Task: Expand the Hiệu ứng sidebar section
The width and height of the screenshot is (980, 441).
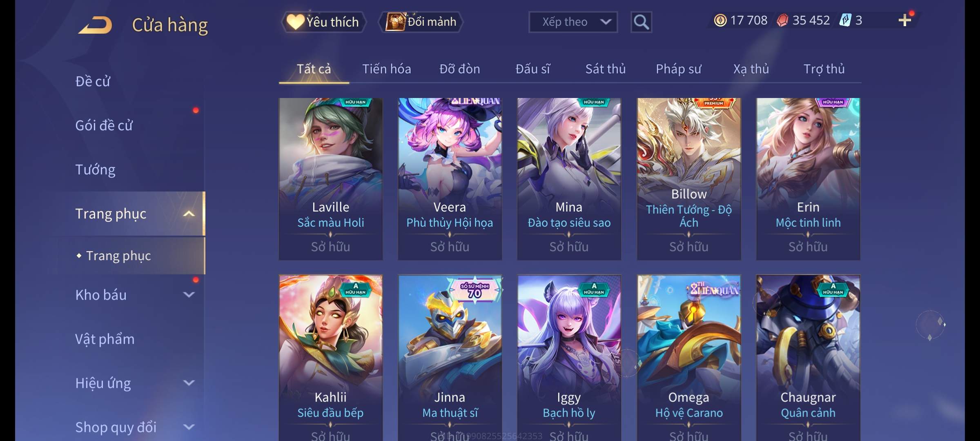Action: click(x=189, y=383)
